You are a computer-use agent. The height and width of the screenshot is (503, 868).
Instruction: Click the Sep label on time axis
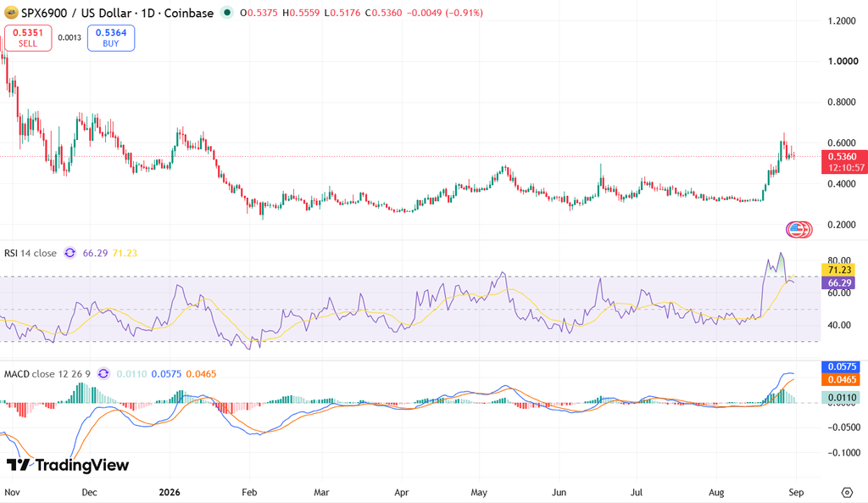[796, 493]
